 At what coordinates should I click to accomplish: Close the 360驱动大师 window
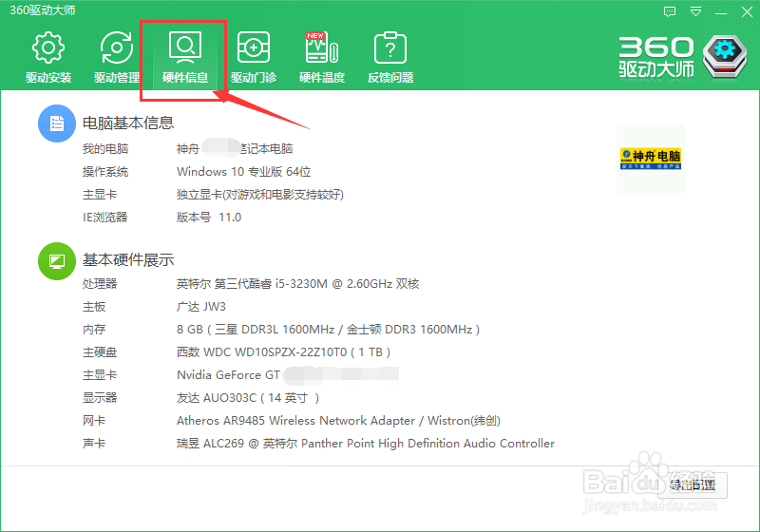click(747, 12)
